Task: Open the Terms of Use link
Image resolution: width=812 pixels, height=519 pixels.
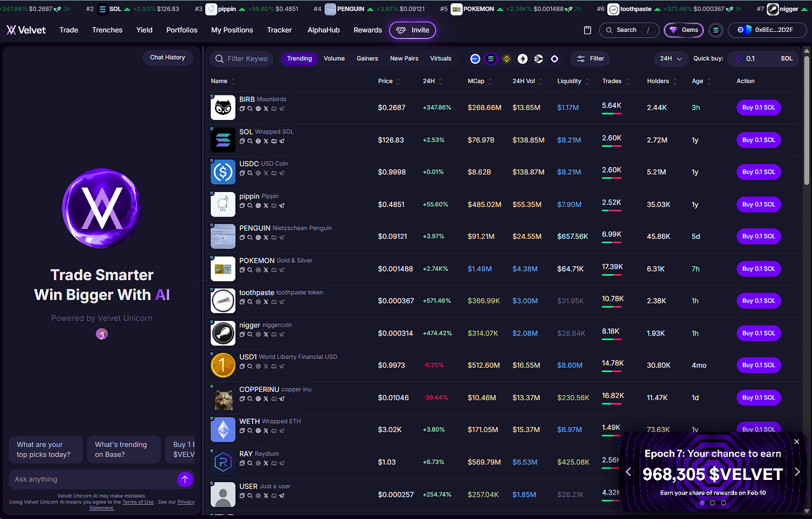Action: (x=138, y=502)
